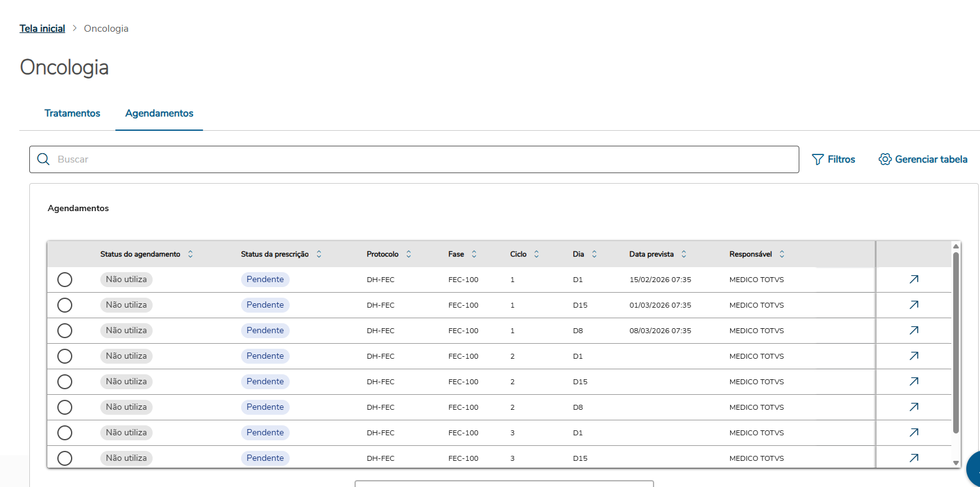The width and height of the screenshot is (980, 487).
Task: Switch to the Tratamentos tab
Action: (x=72, y=113)
